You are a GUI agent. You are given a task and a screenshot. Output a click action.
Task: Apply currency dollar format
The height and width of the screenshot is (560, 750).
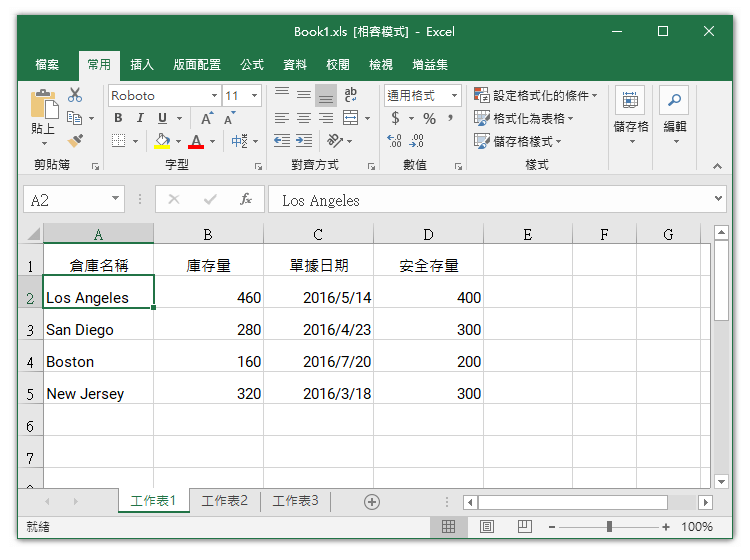coord(396,118)
